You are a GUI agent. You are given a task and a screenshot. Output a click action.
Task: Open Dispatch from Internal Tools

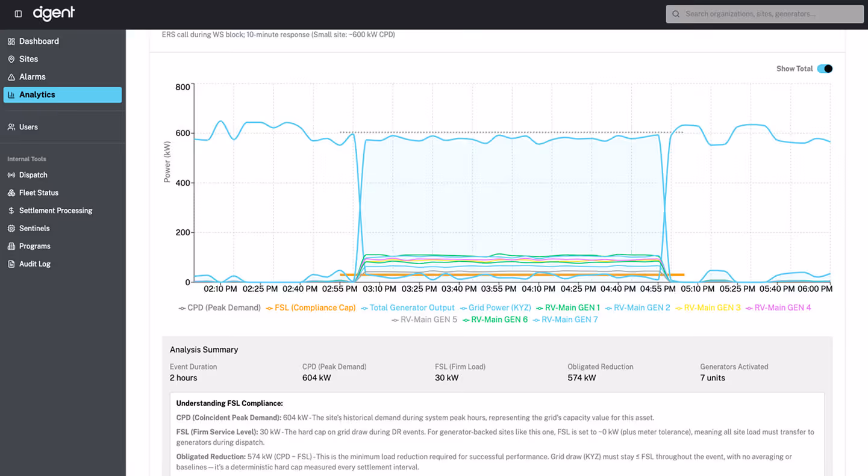pyautogui.click(x=11, y=175)
